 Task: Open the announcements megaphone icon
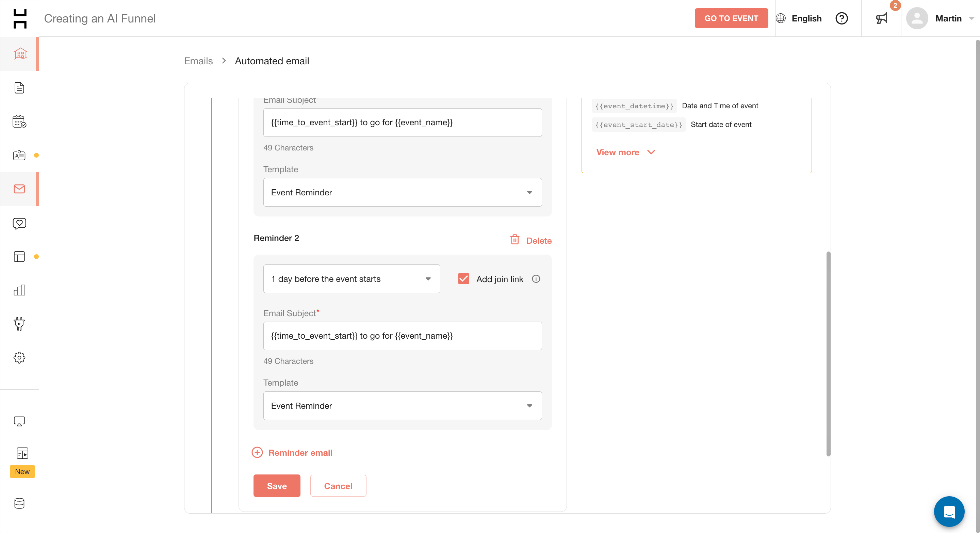point(881,18)
